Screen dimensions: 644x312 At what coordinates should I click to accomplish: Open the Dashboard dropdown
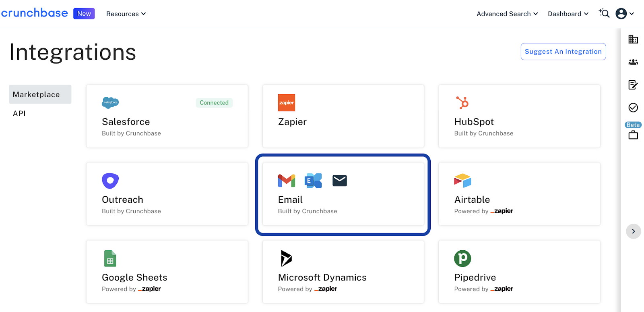tap(568, 14)
